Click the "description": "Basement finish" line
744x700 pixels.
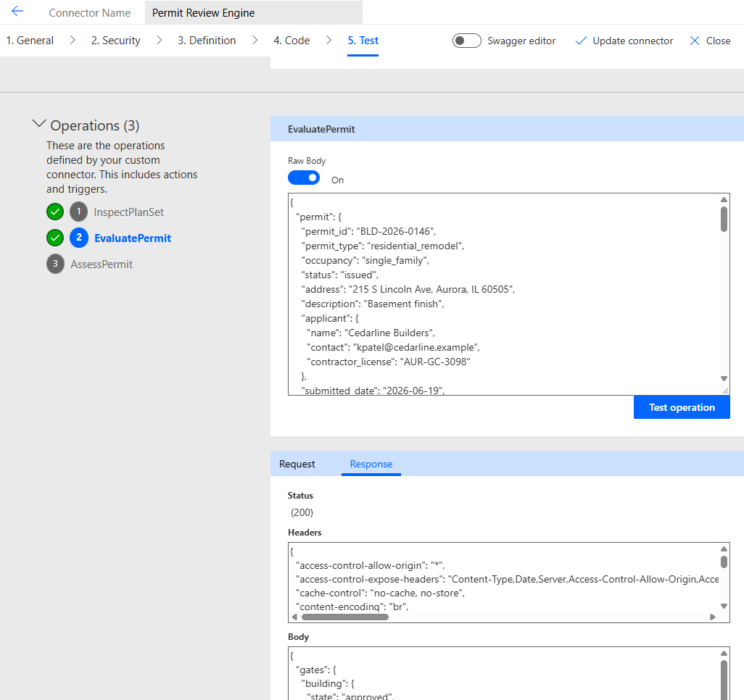[373, 304]
